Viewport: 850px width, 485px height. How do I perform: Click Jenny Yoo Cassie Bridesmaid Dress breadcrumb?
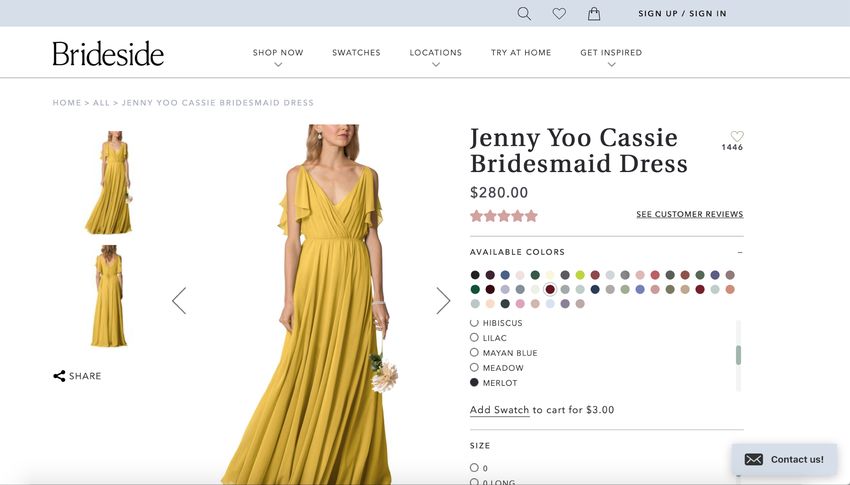click(x=218, y=102)
